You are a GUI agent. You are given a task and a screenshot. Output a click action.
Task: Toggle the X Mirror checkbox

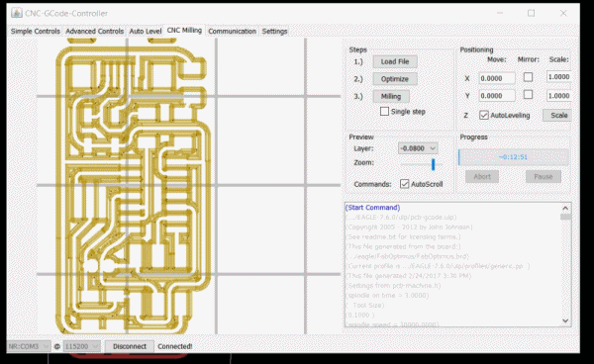(528, 77)
